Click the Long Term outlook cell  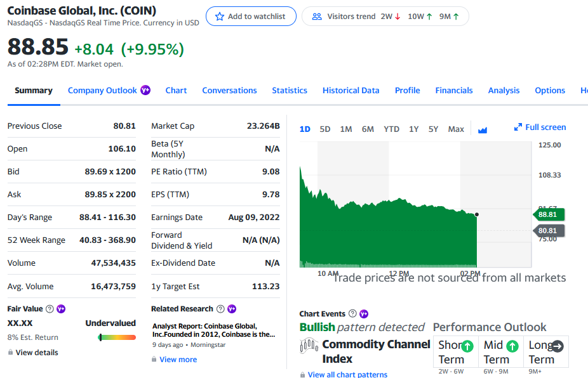[546, 351]
